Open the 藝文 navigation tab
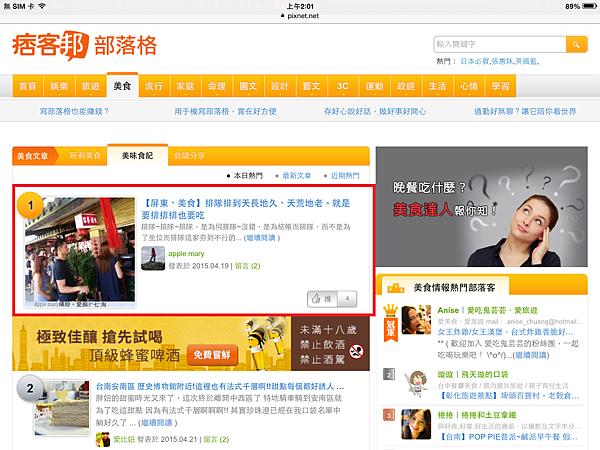Screen dimensions: 600x450 click(x=311, y=86)
